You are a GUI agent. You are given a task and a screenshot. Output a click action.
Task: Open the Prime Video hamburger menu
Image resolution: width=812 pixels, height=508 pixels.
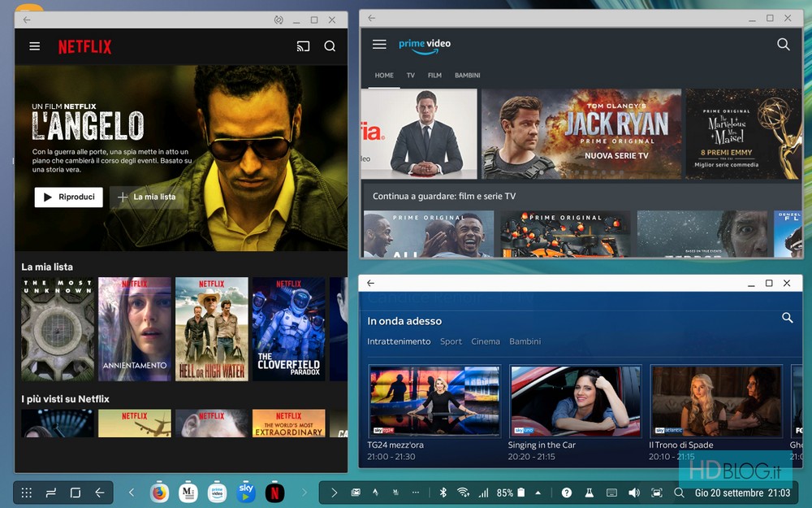[x=379, y=44]
